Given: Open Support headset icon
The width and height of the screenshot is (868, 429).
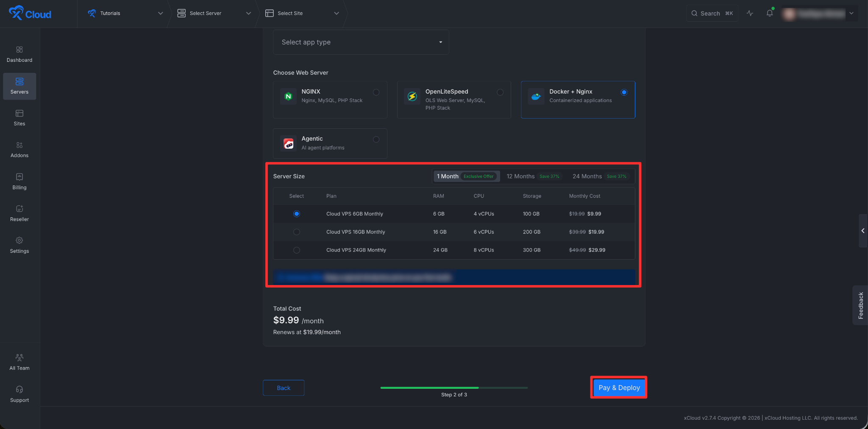Looking at the screenshot, I should 19,389.
